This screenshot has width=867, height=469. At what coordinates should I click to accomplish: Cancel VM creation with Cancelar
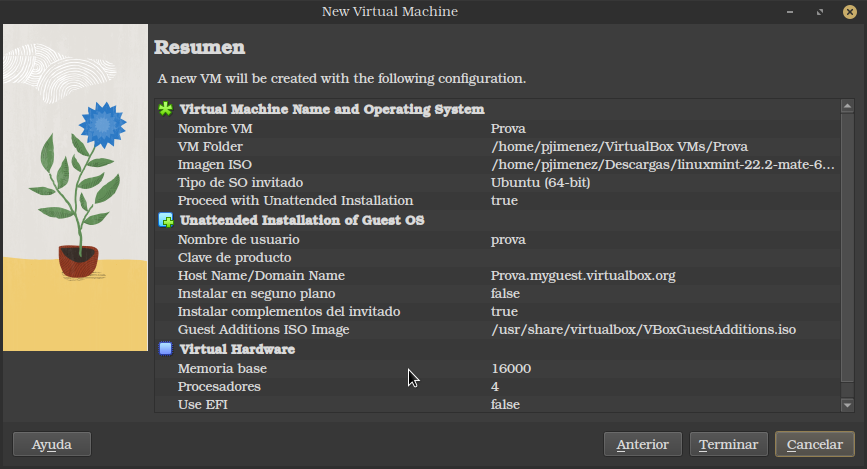(815, 444)
